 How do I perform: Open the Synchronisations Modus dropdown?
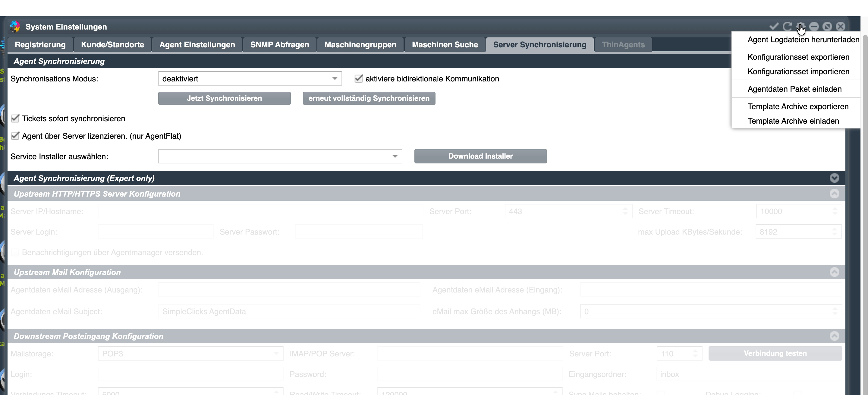click(x=250, y=78)
